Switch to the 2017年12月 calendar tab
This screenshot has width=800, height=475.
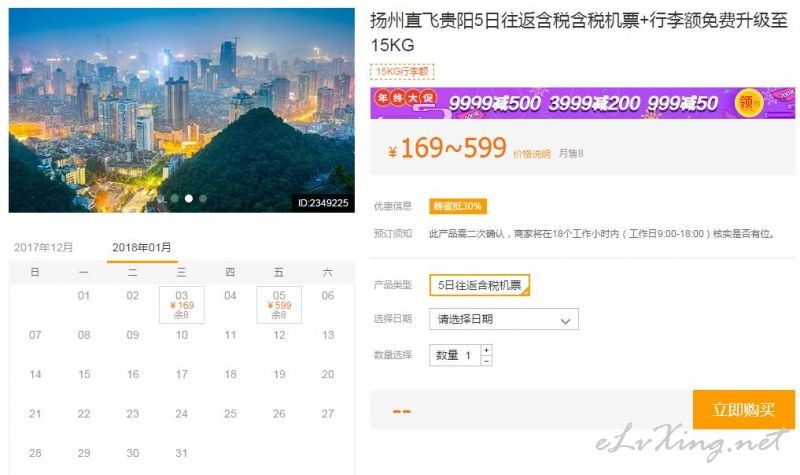pyautogui.click(x=43, y=247)
